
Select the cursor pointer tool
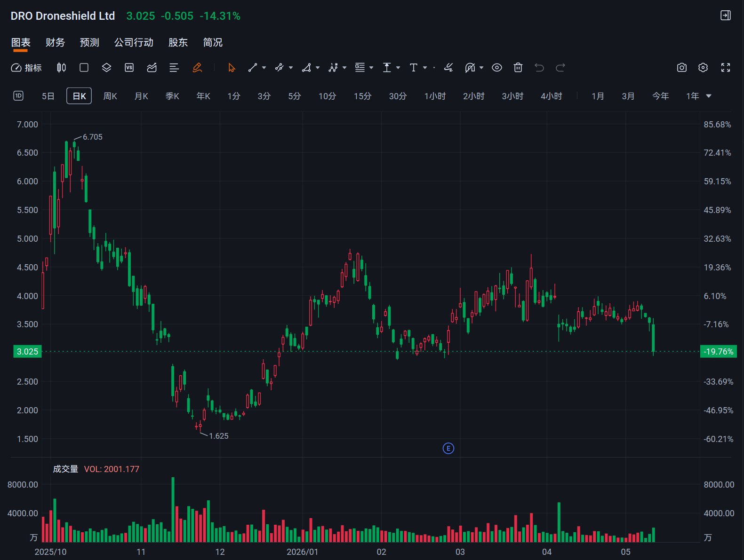[x=232, y=68]
